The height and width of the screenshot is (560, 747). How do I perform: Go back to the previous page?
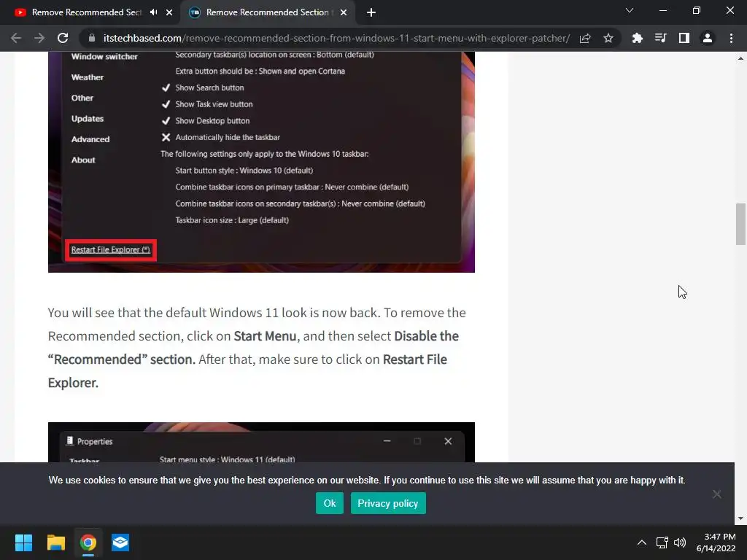pos(16,38)
